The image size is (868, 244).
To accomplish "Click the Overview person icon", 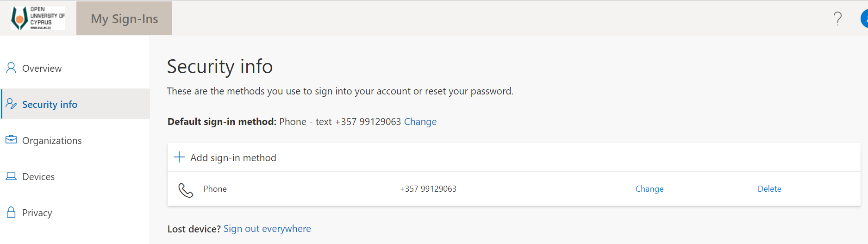I will [x=11, y=68].
